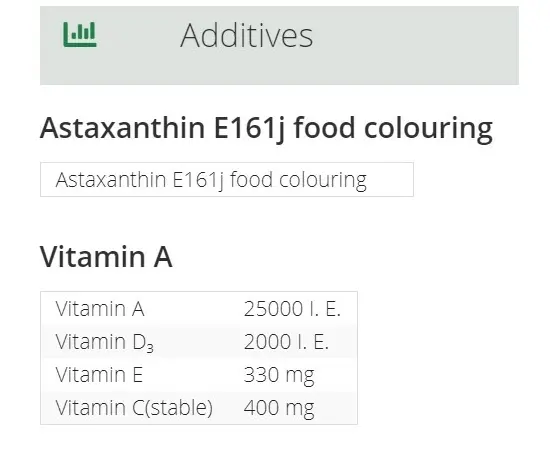550x450 pixels.
Task: Click the Vitamin D3 row label
Action: click(105, 342)
